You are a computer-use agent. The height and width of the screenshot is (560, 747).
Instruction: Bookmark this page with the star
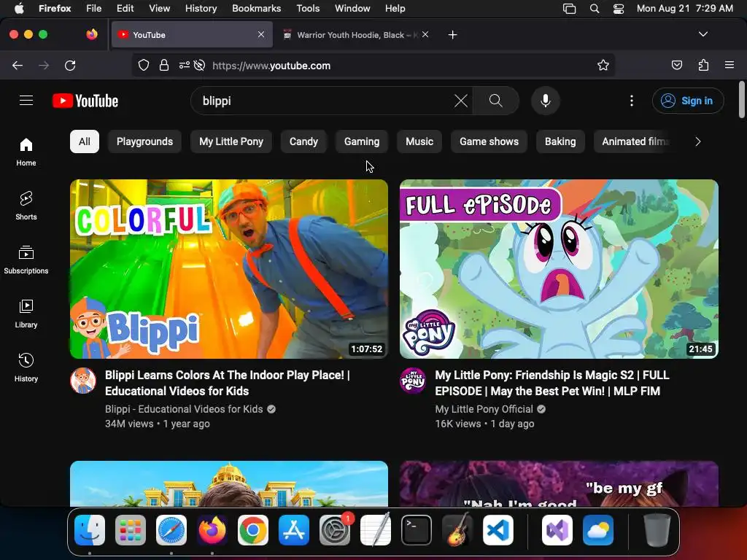pyautogui.click(x=603, y=65)
